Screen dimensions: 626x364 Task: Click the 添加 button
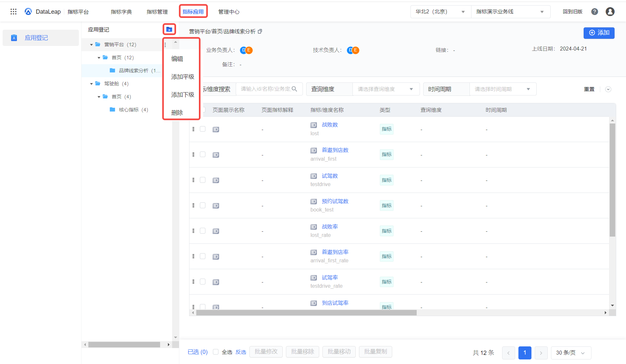tap(599, 33)
